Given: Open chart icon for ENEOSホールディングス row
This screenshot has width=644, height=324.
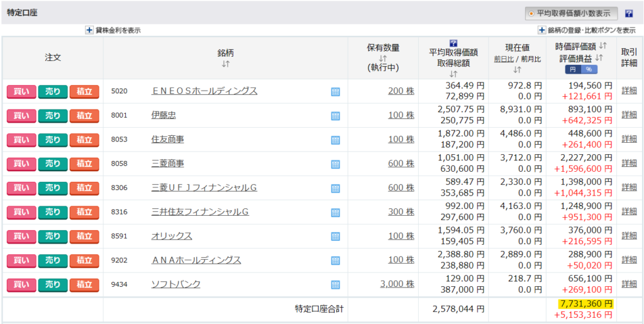Looking at the screenshot, I should click(335, 92).
